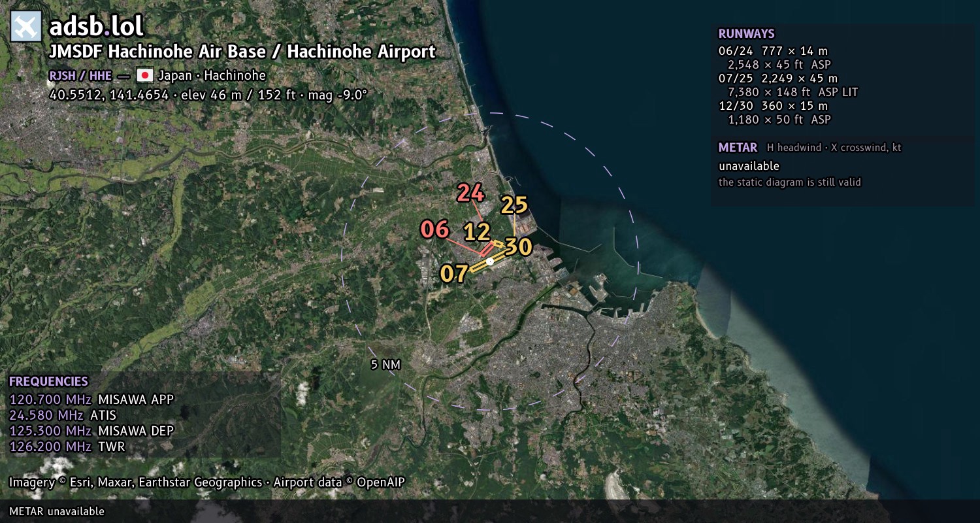Viewport: 980px width, 523px height.
Task: Select the 120.700 MHz MISAWA APP frequency
Action: coord(91,399)
